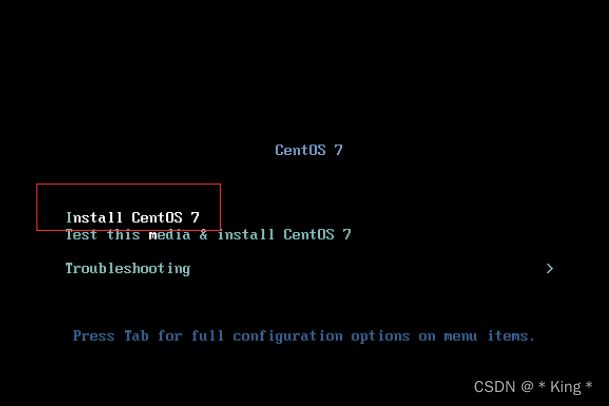
Task: Click the number 7 in the title heading
Action: pyautogui.click(x=338, y=150)
